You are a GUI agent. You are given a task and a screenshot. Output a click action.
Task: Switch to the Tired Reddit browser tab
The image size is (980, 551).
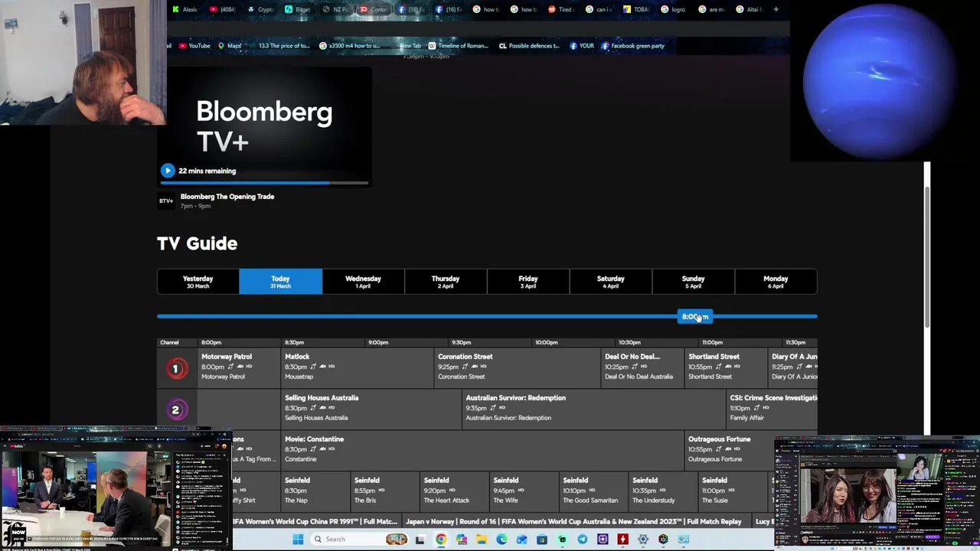pos(560,9)
